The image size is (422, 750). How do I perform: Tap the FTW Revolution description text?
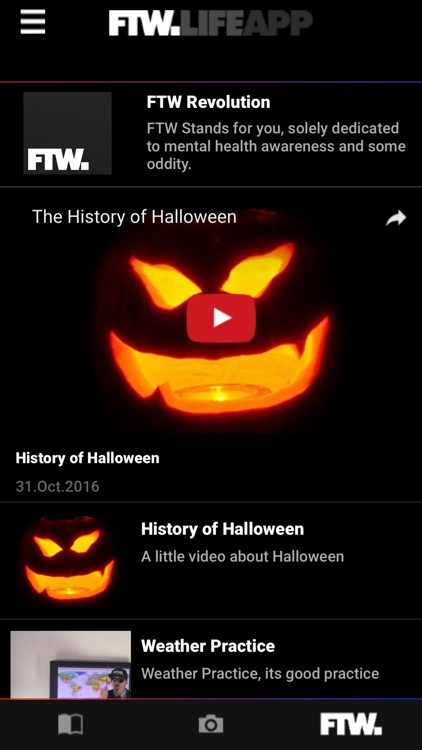click(276, 146)
